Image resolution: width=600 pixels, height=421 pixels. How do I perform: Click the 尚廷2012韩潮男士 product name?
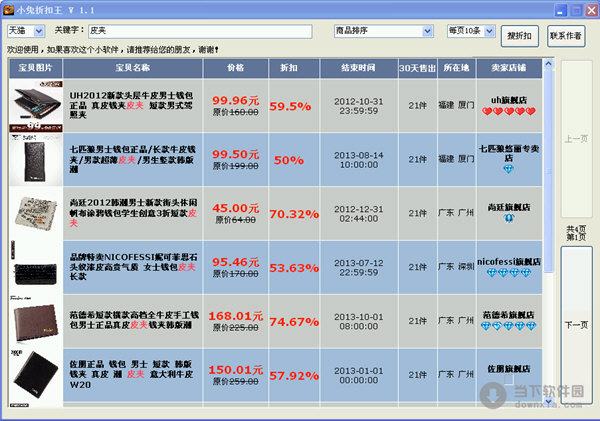134,213
